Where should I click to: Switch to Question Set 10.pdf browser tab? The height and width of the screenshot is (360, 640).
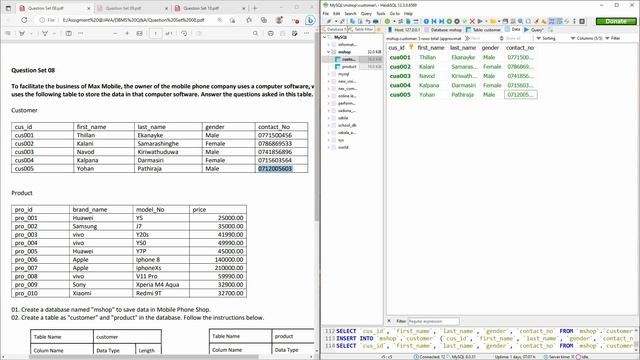point(209,8)
